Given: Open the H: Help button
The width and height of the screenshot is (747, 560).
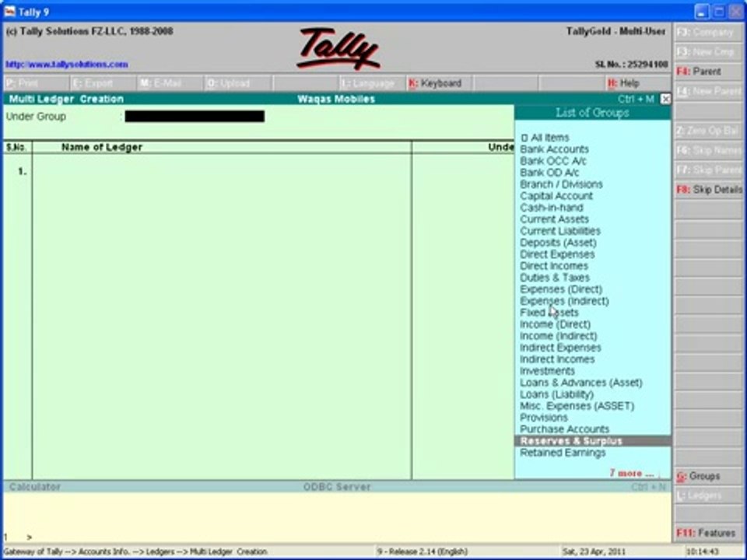Looking at the screenshot, I should click(637, 83).
